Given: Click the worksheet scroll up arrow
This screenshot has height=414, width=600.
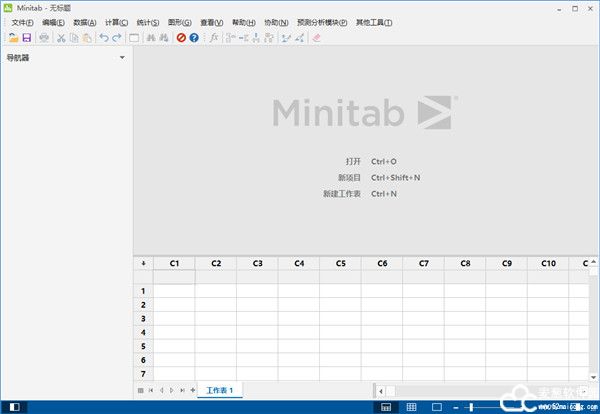Looking at the screenshot, I should point(593,262).
